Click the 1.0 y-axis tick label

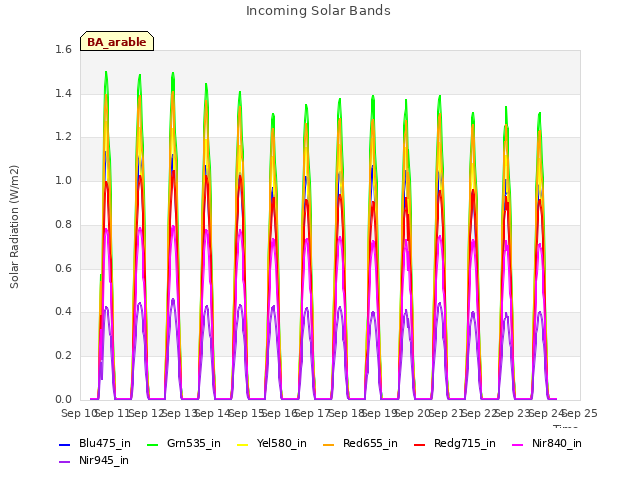(x=63, y=180)
